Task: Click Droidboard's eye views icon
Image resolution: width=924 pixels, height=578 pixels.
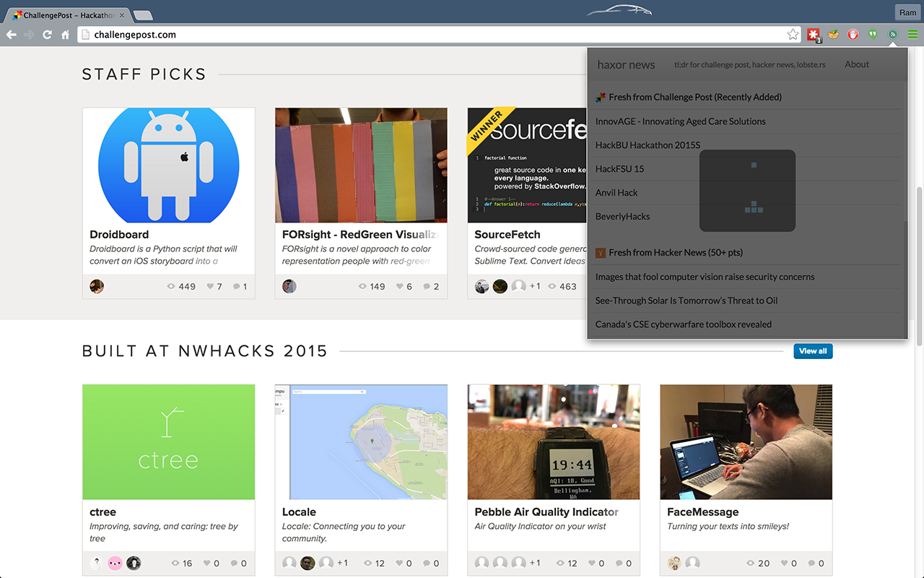Action: (x=171, y=287)
